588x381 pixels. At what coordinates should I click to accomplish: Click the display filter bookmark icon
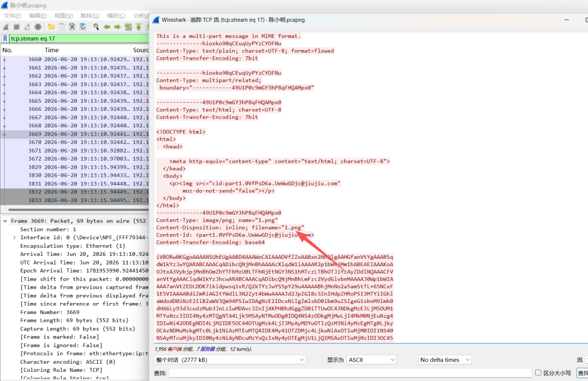click(5, 38)
